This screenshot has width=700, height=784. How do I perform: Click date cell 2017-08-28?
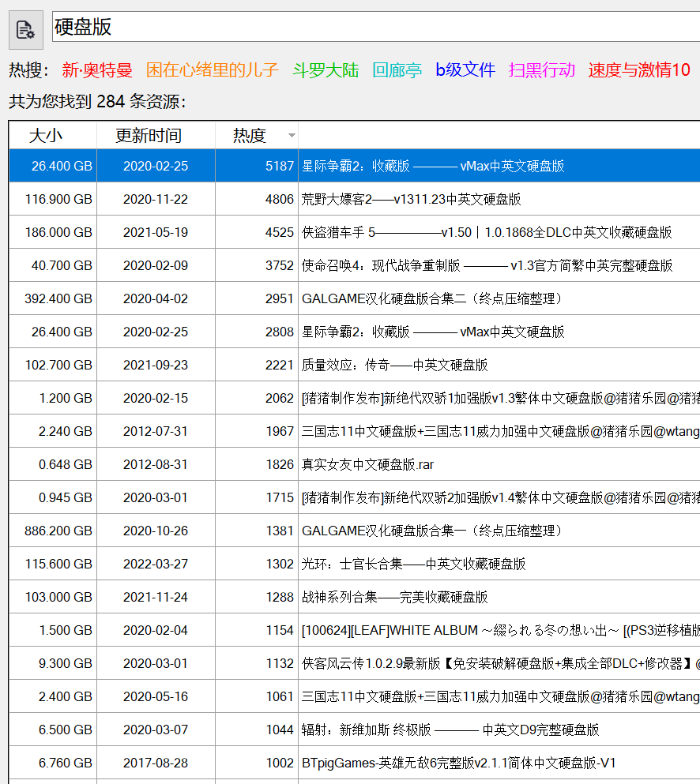click(156, 763)
